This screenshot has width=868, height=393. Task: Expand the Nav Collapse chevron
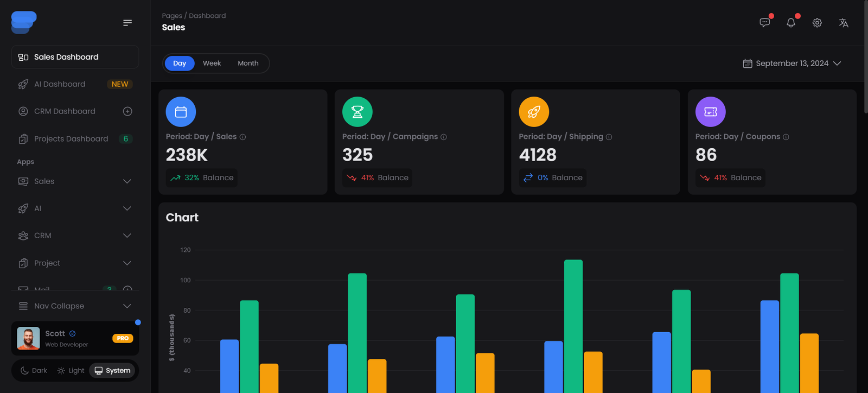coord(127,306)
